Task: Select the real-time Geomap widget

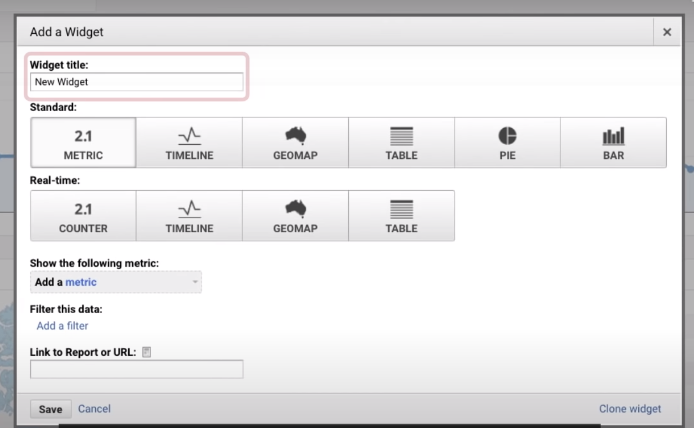Action: pyautogui.click(x=295, y=216)
